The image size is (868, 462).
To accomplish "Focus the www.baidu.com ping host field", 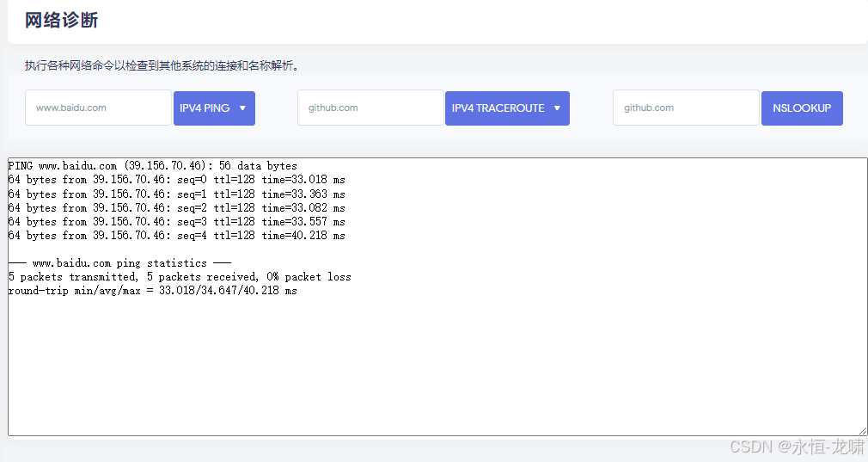I will (x=99, y=108).
